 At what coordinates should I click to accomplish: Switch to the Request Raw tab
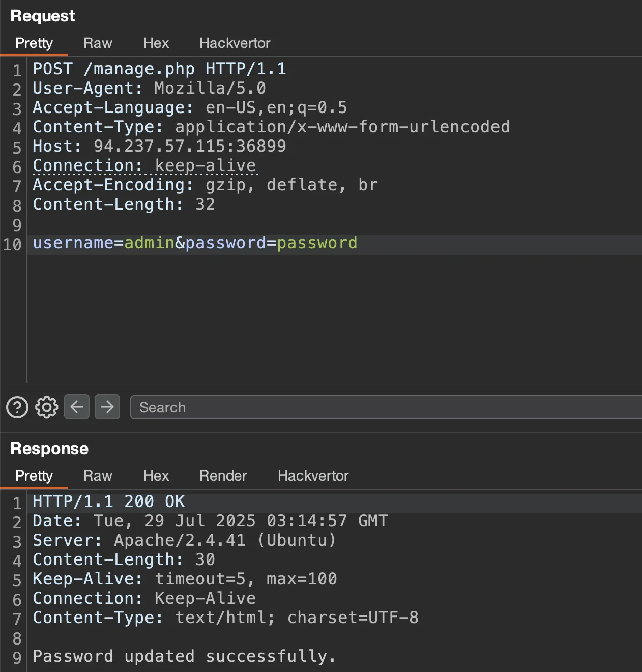(x=98, y=43)
